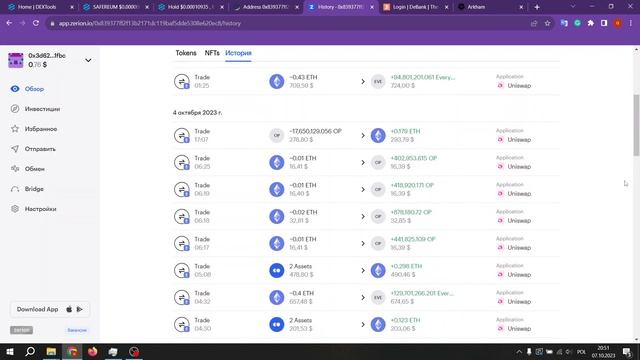The width and height of the screenshot is (640, 360).
Task: Click the zerion logo at sidebar bottom
Action: point(21,330)
